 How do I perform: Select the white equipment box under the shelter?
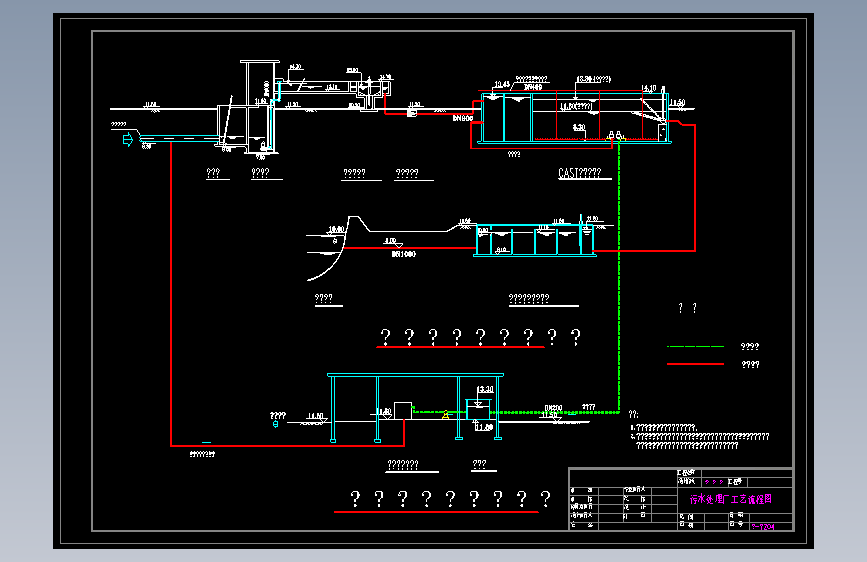[403, 410]
